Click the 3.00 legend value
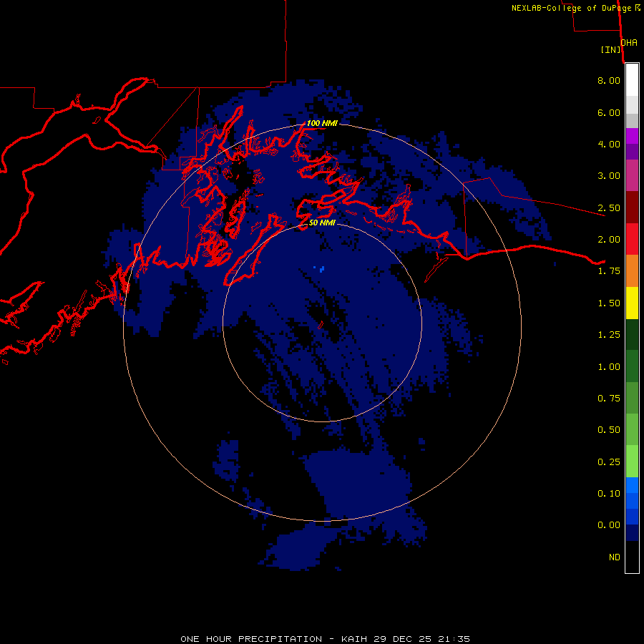The height and width of the screenshot is (644, 644). [609, 176]
